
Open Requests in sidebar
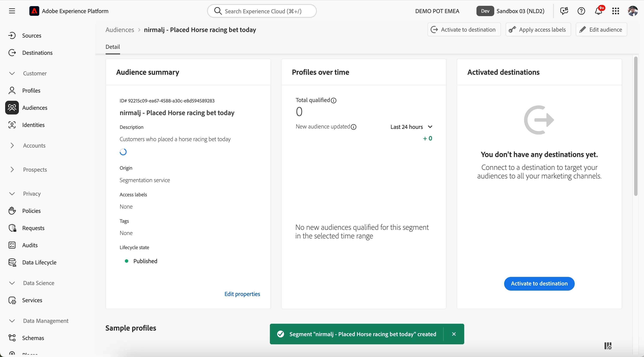33,228
